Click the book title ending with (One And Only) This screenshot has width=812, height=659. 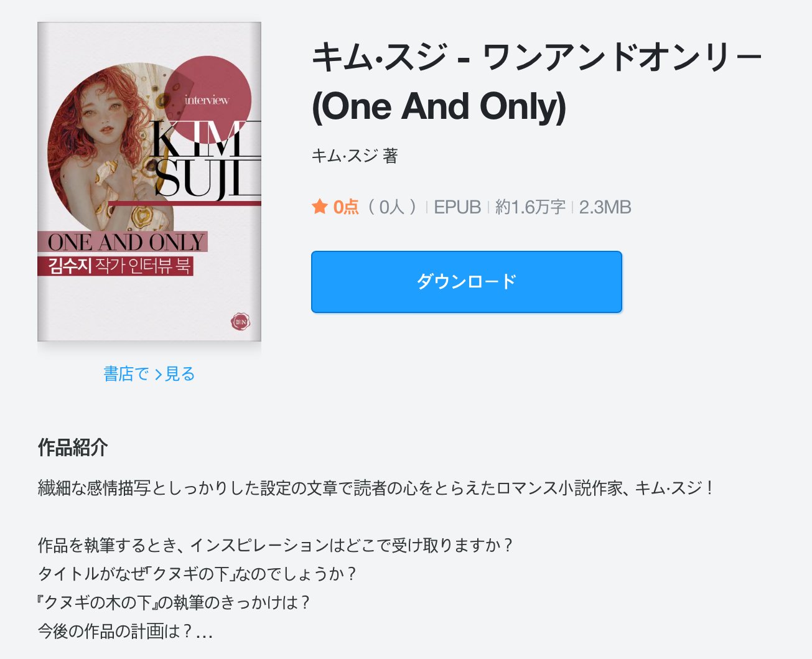(x=536, y=82)
